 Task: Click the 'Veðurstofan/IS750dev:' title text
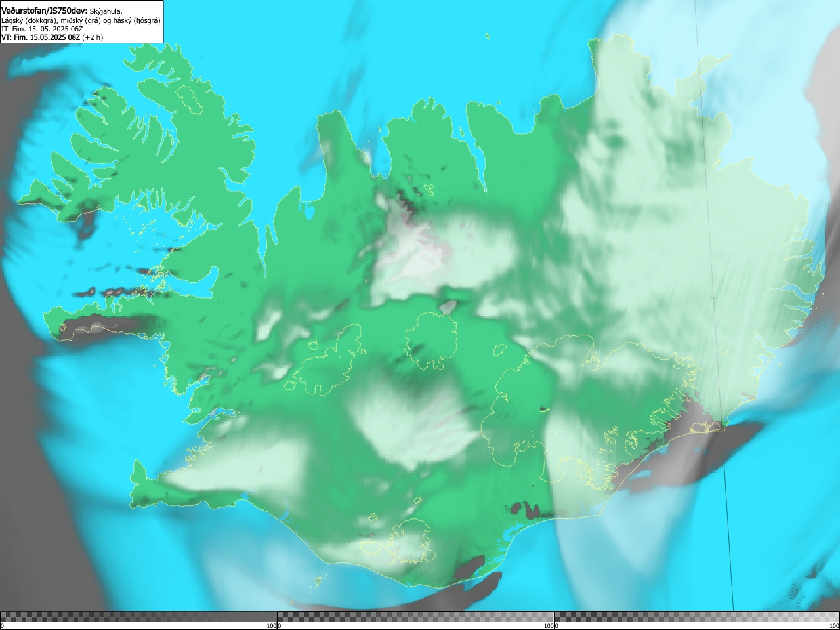point(45,10)
